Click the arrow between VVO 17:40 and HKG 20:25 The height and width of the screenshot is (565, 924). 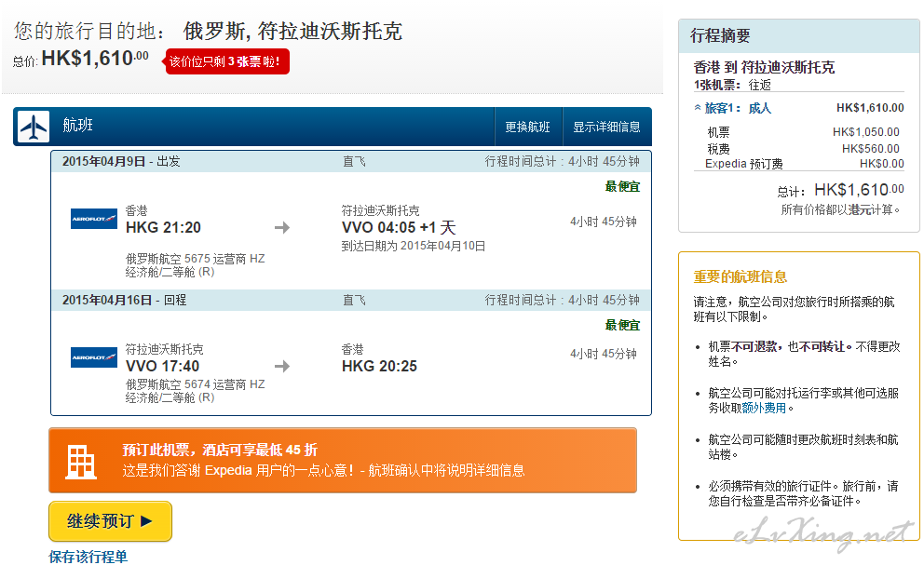(x=282, y=367)
